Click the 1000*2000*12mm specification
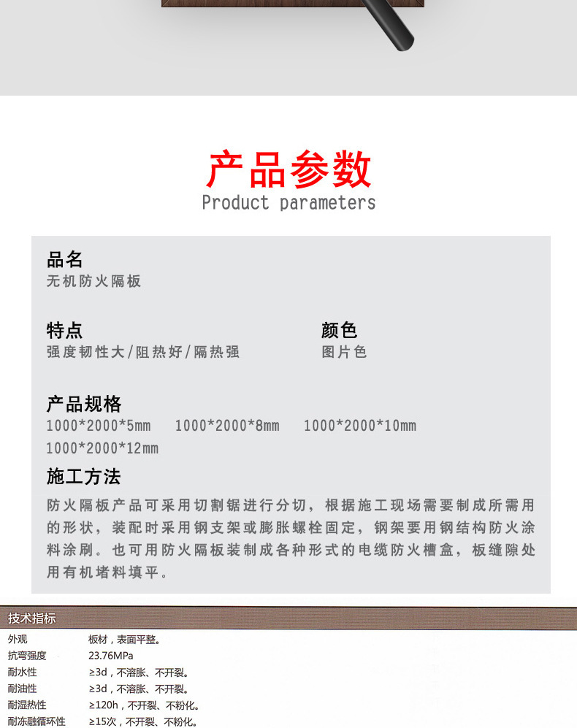Screen dimensions: 577x728 click(x=102, y=448)
